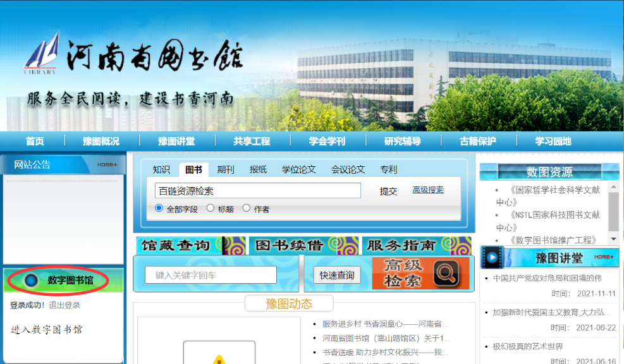624x364 pixels.
Task: Switch to the 期刊 search tab
Action: tap(225, 169)
